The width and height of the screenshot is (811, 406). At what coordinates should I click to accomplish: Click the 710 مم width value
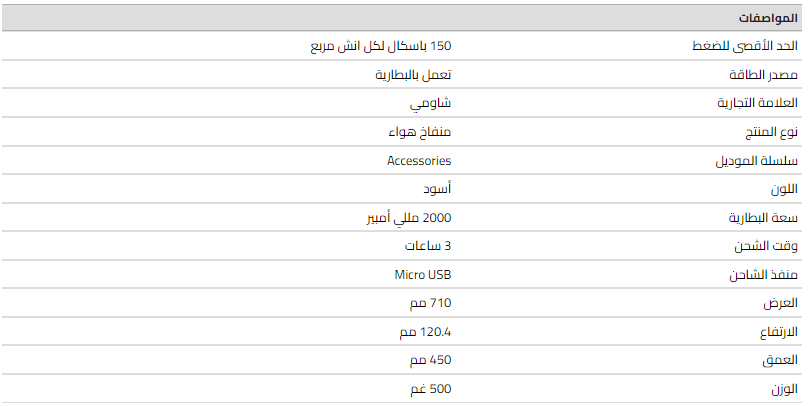[x=433, y=302]
